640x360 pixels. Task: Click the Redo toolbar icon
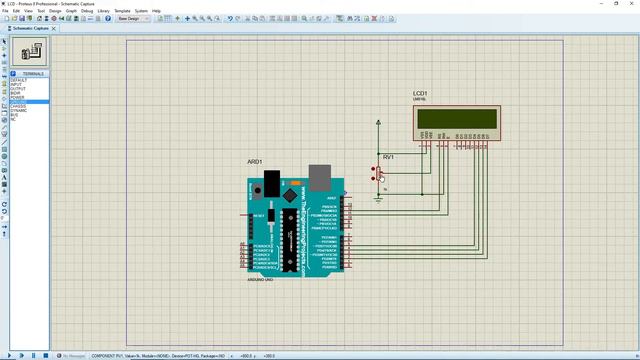pos(238,19)
